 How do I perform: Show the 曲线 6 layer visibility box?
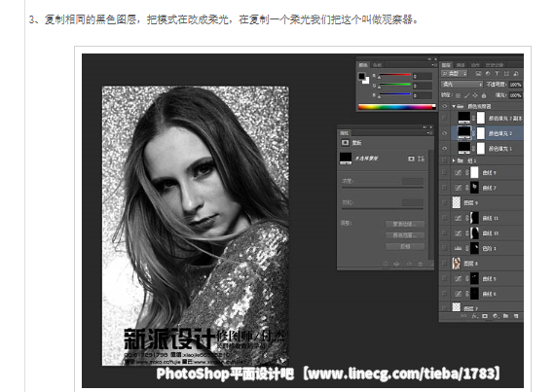[445, 294]
